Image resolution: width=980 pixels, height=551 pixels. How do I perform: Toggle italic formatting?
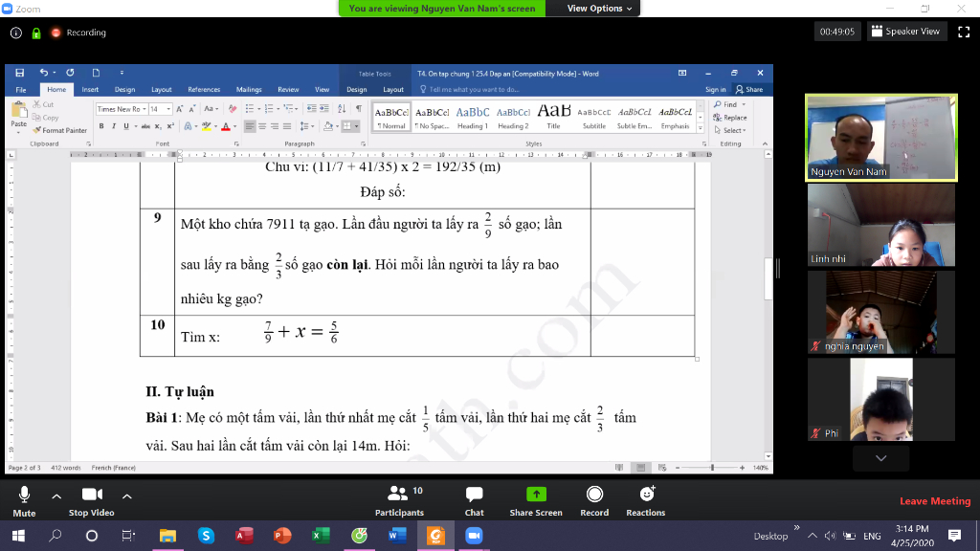coord(114,126)
